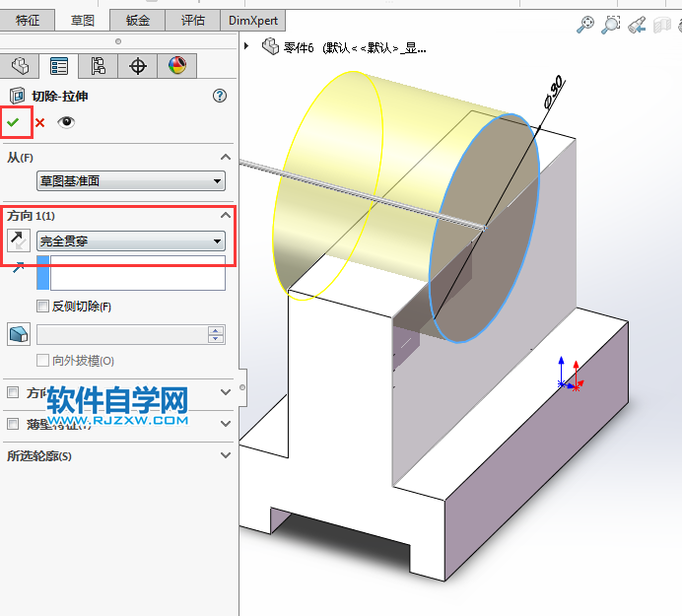Viewport: 682px width, 616px height.
Task: Click the direction of extrusion arrow icon
Action: point(19,267)
